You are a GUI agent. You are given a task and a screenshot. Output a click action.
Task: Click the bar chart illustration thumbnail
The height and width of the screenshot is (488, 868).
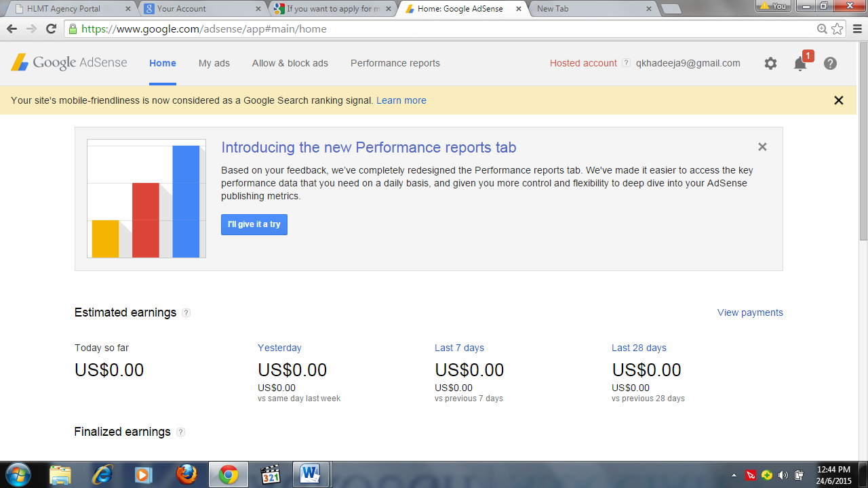(x=146, y=199)
